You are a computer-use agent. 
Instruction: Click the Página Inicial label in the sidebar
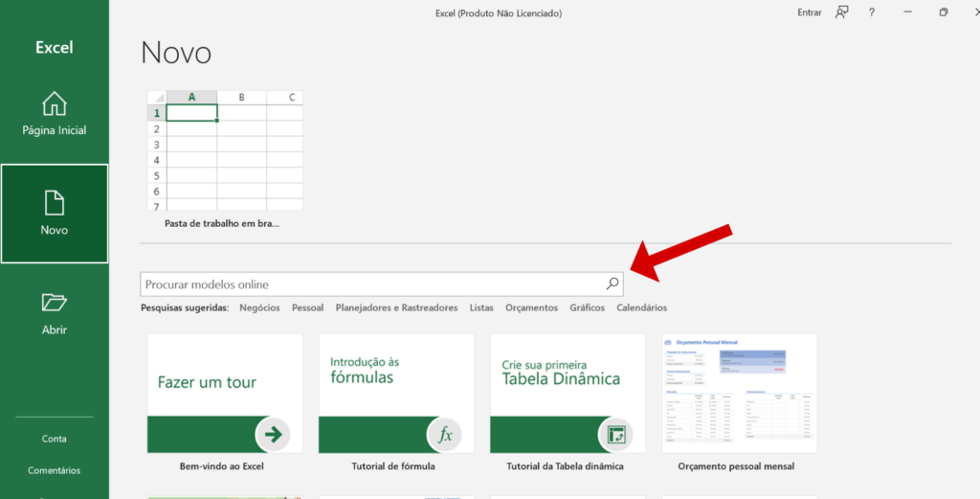55,130
